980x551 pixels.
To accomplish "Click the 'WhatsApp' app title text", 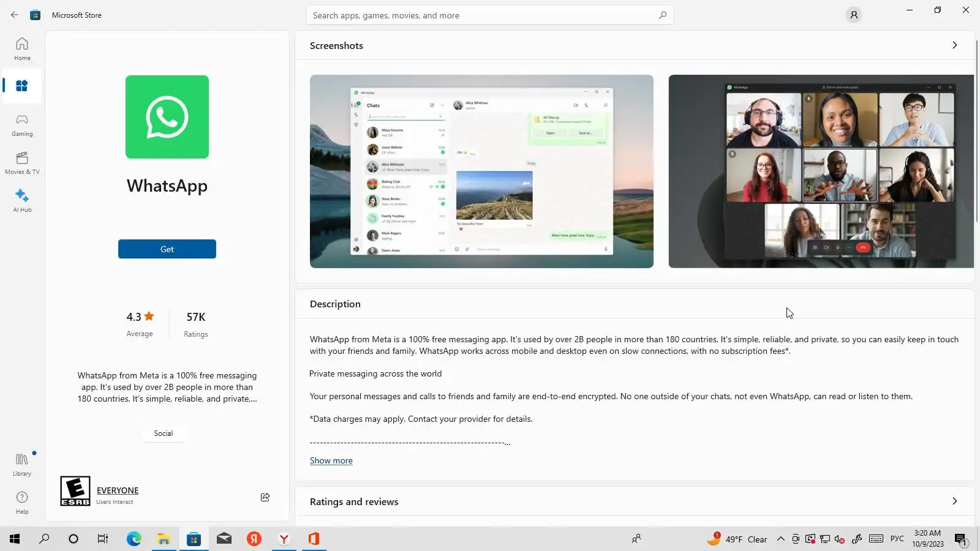I will [x=167, y=186].
